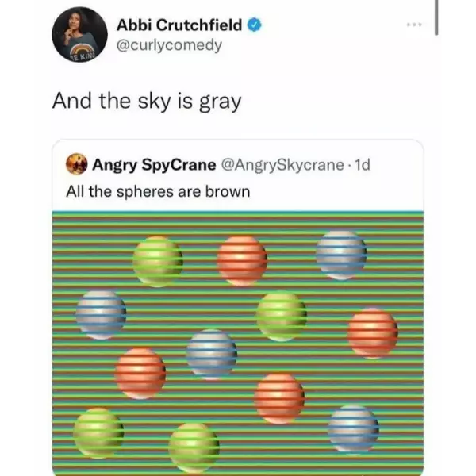Click the bottom-right gray-blue sphere
The height and width of the screenshot is (476, 476).
(x=353, y=429)
